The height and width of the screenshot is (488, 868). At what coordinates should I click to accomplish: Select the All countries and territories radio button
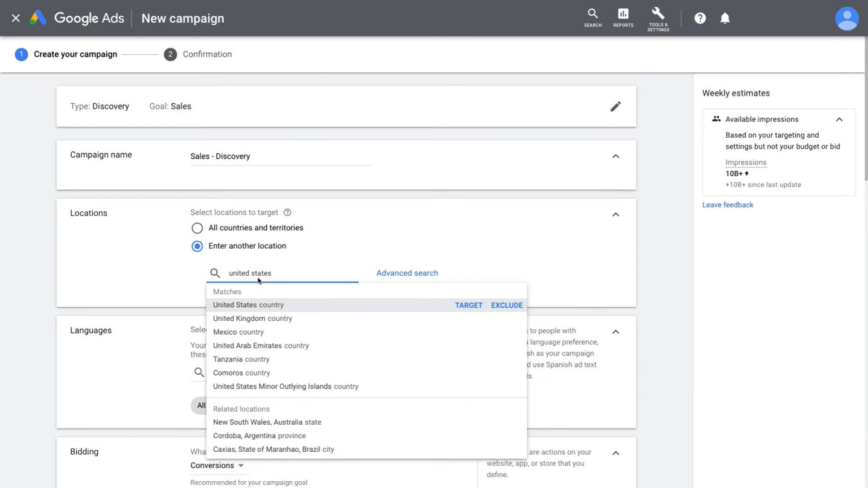(x=197, y=228)
